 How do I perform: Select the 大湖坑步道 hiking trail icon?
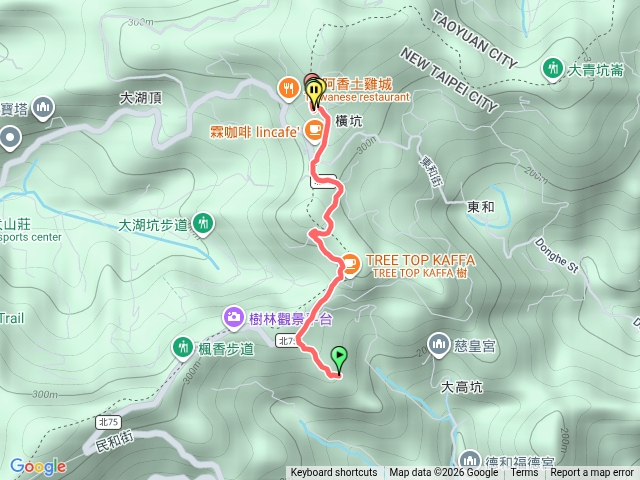coord(203,224)
